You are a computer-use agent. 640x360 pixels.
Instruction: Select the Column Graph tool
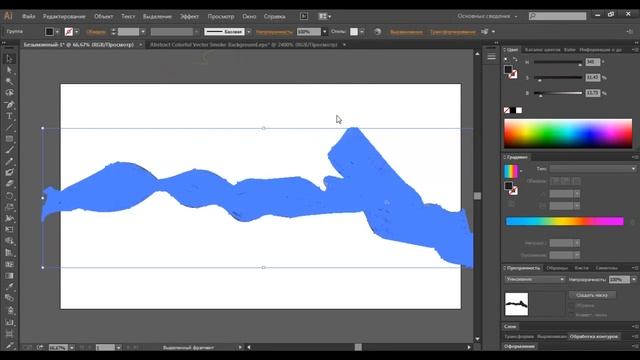9,322
